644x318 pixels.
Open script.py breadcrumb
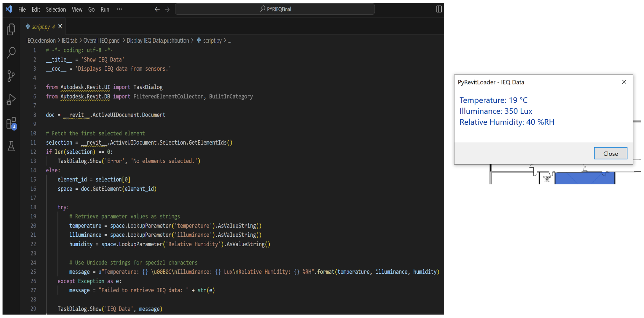212,41
